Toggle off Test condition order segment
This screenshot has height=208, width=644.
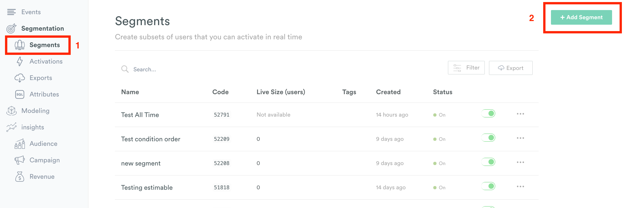click(488, 138)
